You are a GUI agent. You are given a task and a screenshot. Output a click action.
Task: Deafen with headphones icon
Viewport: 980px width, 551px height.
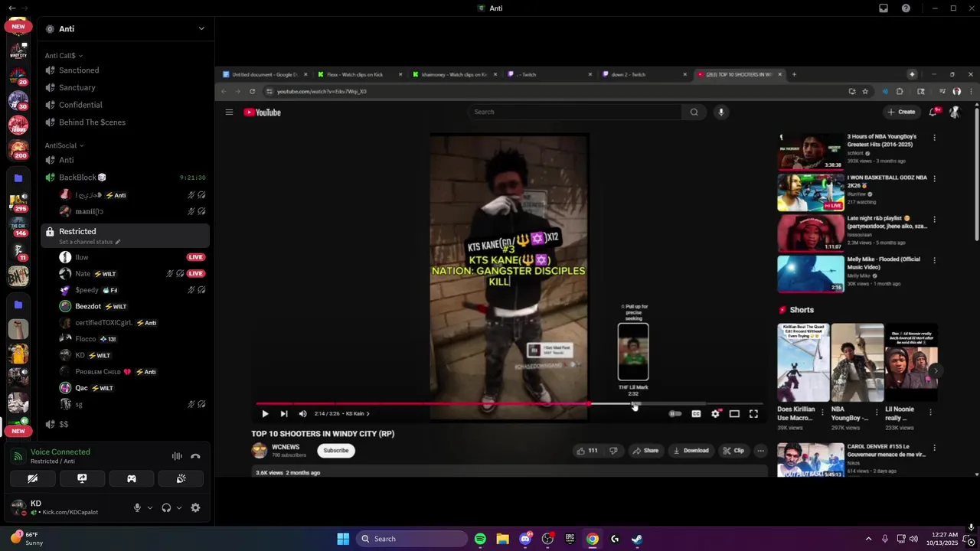[x=166, y=507]
